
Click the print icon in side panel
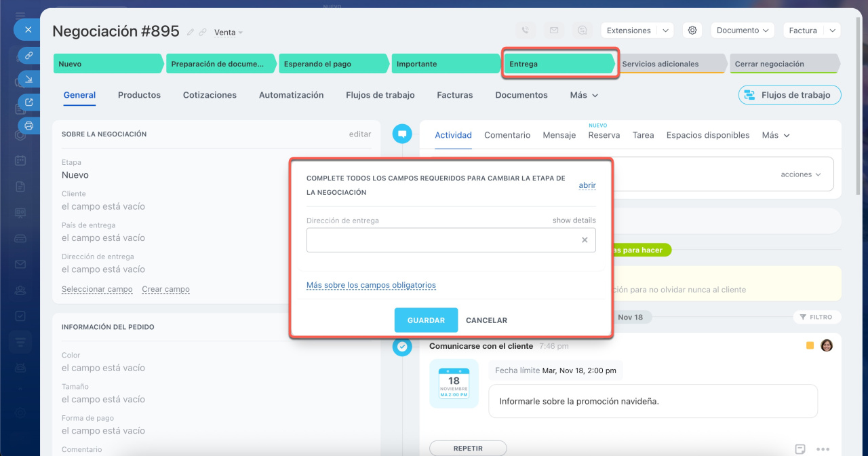[28, 126]
